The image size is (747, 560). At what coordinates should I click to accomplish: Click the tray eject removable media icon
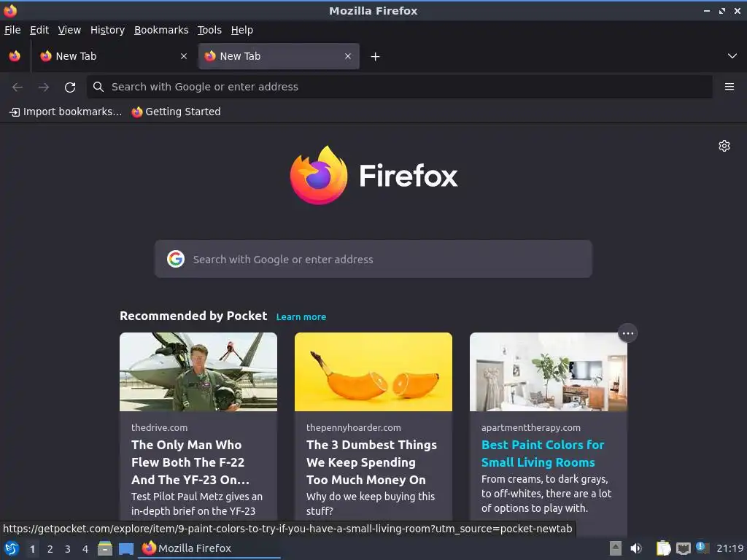[x=616, y=548]
